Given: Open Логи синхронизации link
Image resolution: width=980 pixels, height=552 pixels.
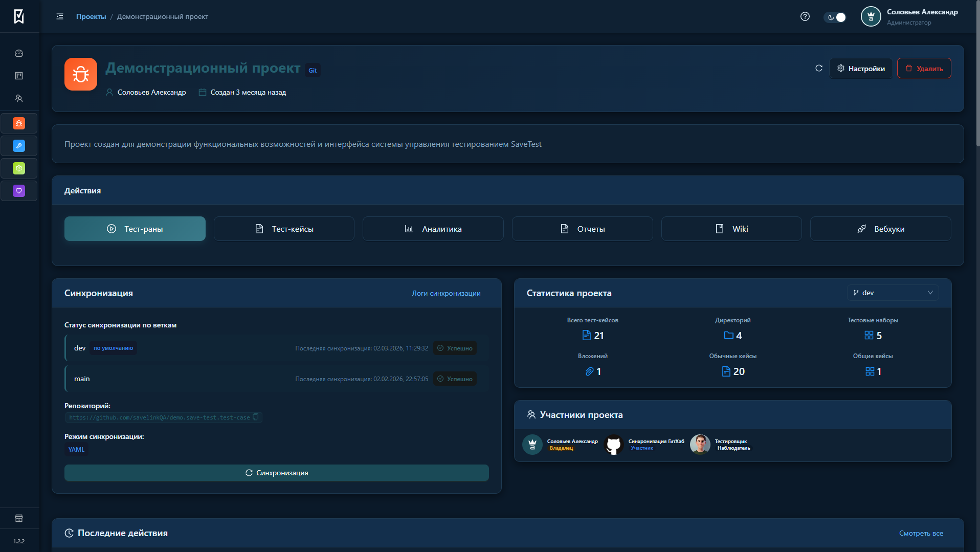Looking at the screenshot, I should pos(446,293).
